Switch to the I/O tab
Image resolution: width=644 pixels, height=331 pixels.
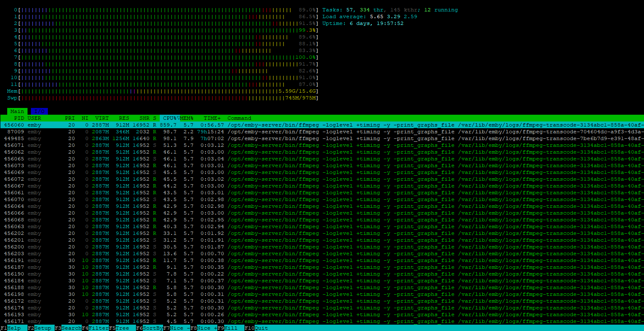click(x=39, y=111)
